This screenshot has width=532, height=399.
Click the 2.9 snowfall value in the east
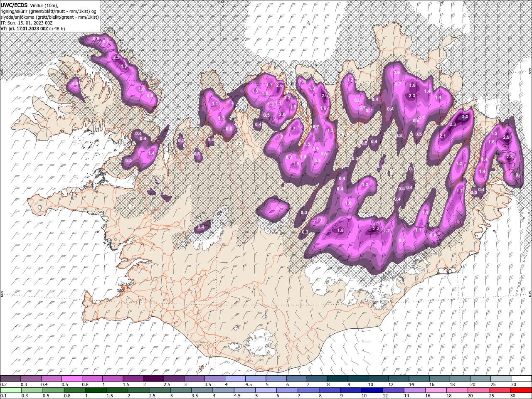[x=506, y=137]
